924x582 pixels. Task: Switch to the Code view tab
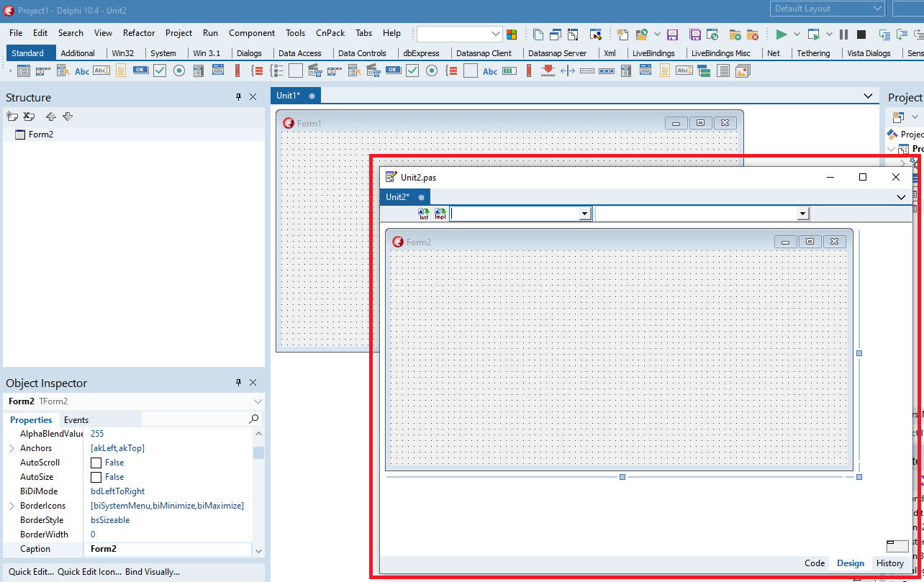click(815, 563)
